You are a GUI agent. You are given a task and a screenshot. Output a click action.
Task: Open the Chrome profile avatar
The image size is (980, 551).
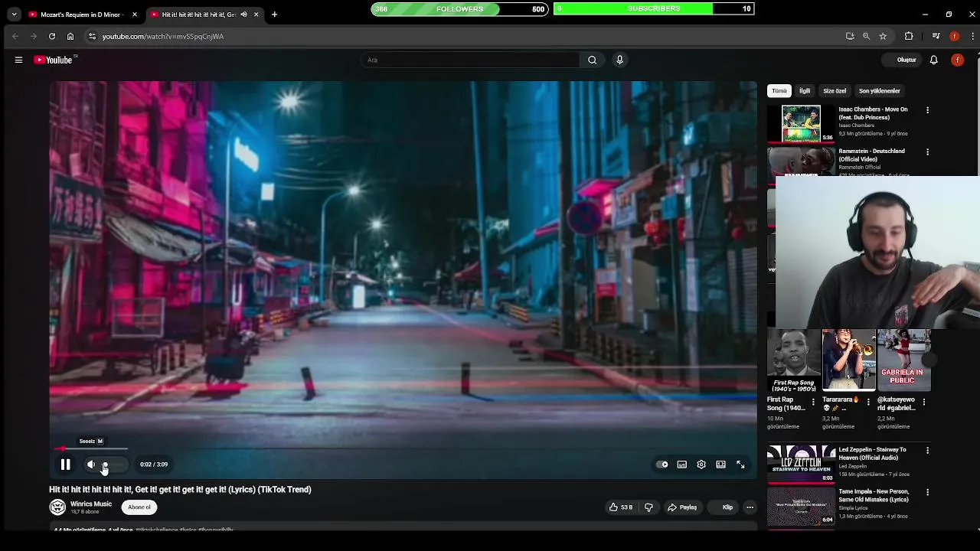pos(954,36)
